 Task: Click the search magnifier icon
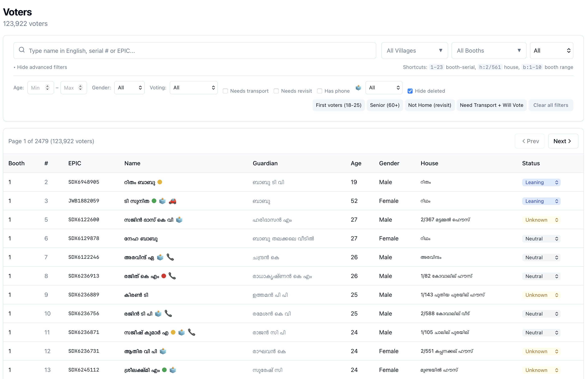click(x=22, y=50)
